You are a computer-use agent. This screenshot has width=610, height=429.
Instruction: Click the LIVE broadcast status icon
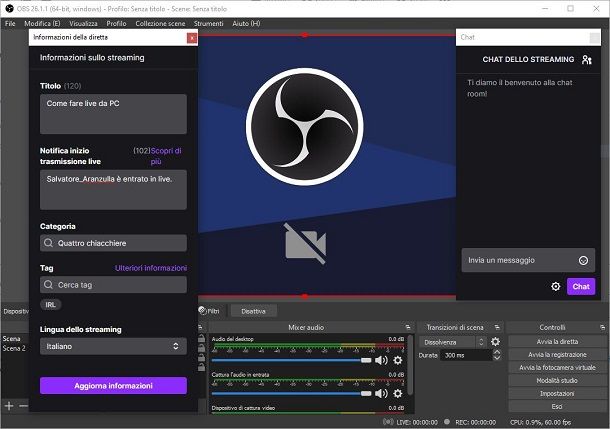pyautogui.click(x=388, y=422)
